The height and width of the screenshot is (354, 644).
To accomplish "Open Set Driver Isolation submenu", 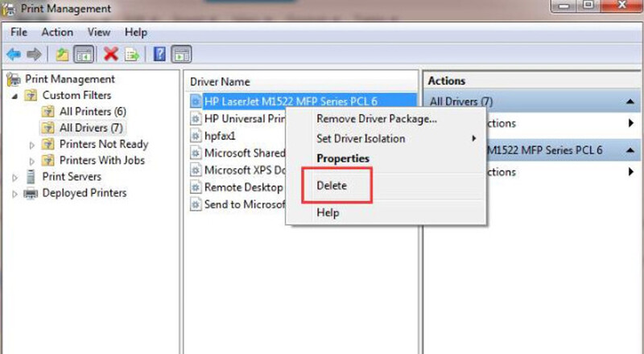I will tap(386, 139).
